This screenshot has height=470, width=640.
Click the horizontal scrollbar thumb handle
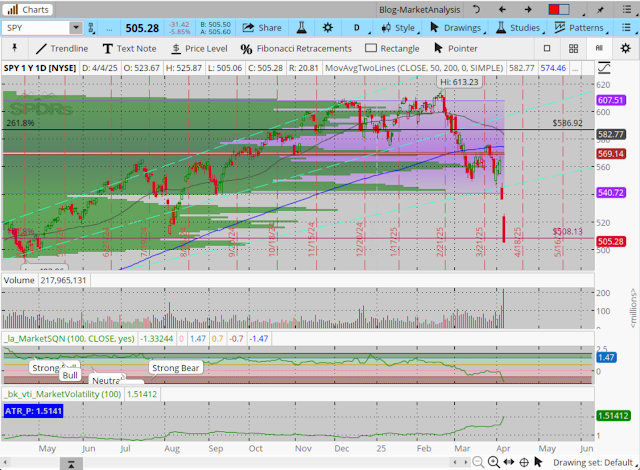pyautogui.click(x=71, y=463)
